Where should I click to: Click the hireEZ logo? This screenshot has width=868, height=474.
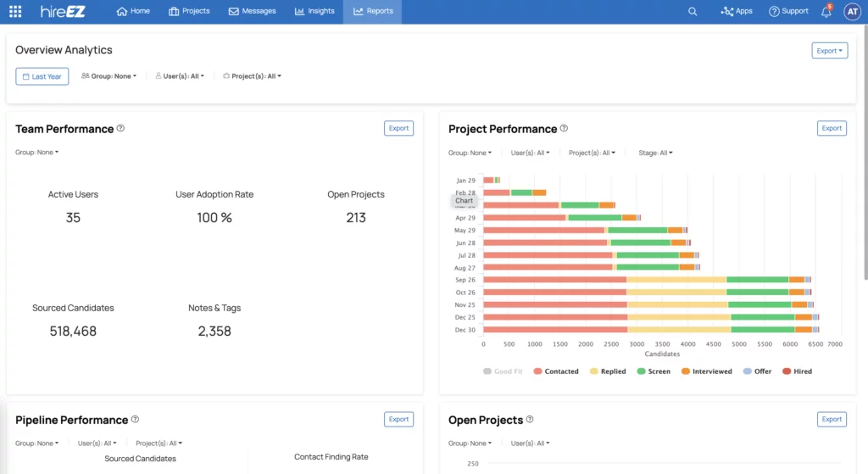pos(62,11)
